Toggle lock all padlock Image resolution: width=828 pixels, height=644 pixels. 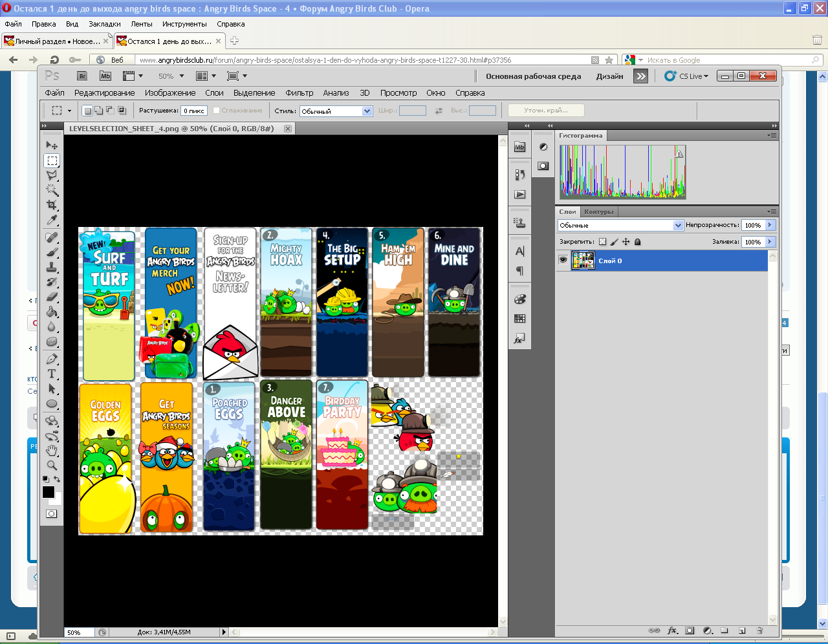coord(638,242)
